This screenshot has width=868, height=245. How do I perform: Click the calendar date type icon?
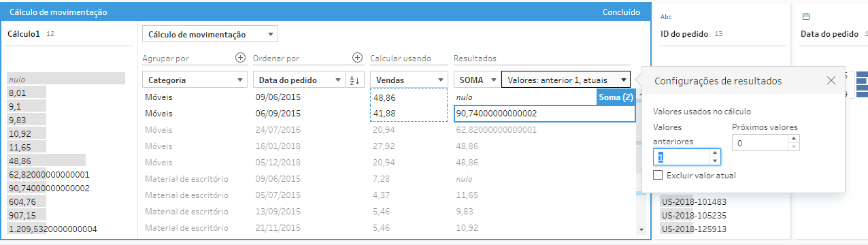point(806,16)
